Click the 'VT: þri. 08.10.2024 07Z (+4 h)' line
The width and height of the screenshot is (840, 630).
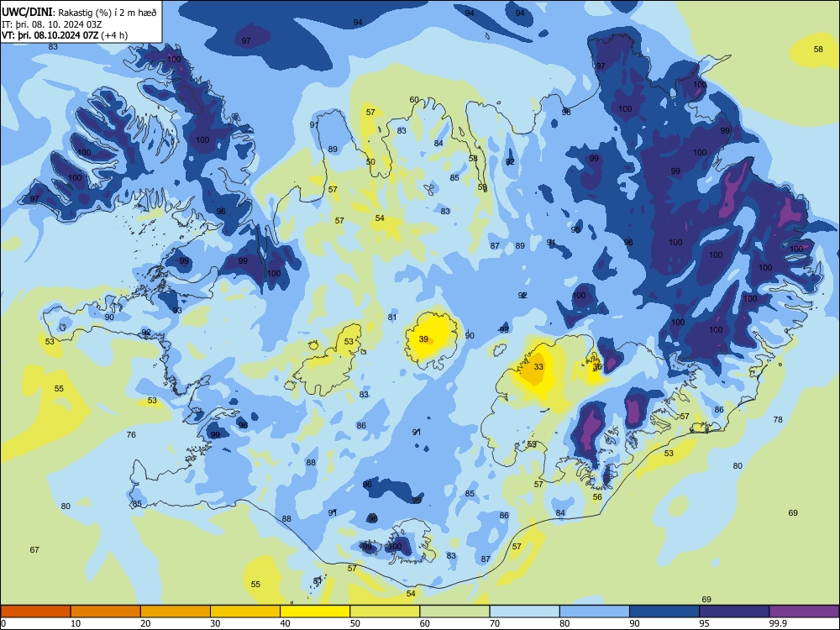[65, 35]
